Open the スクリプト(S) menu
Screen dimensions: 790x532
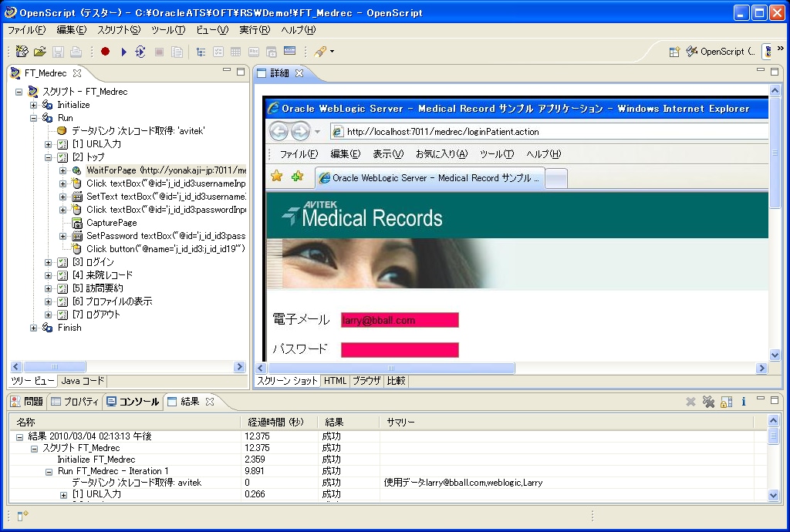point(119,30)
